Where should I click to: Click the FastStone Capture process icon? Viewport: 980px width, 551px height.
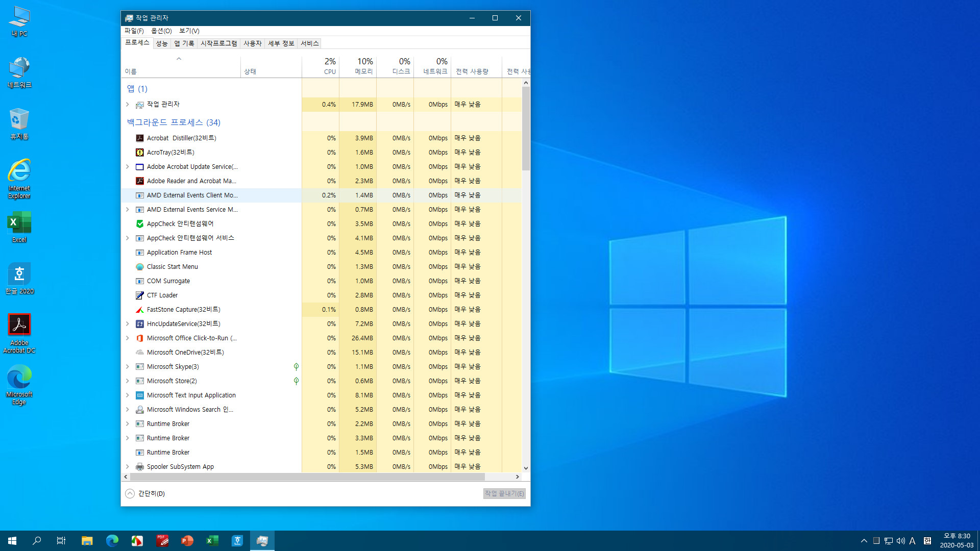(139, 310)
